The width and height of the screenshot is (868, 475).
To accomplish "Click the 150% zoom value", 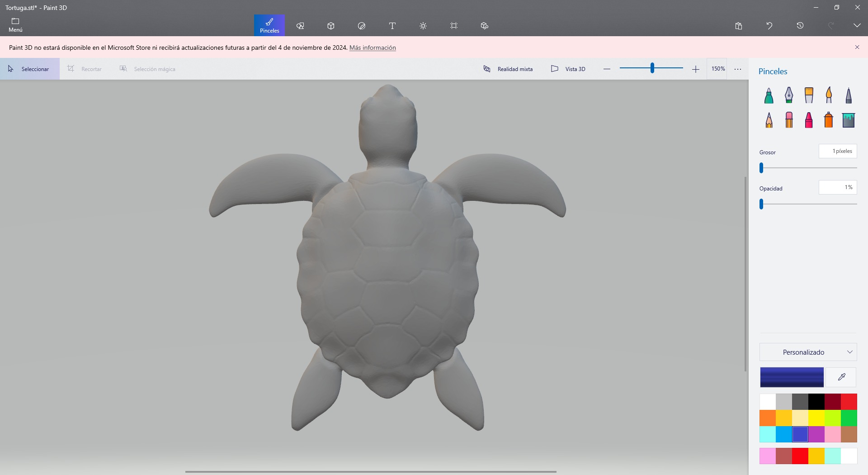I will [x=717, y=69].
